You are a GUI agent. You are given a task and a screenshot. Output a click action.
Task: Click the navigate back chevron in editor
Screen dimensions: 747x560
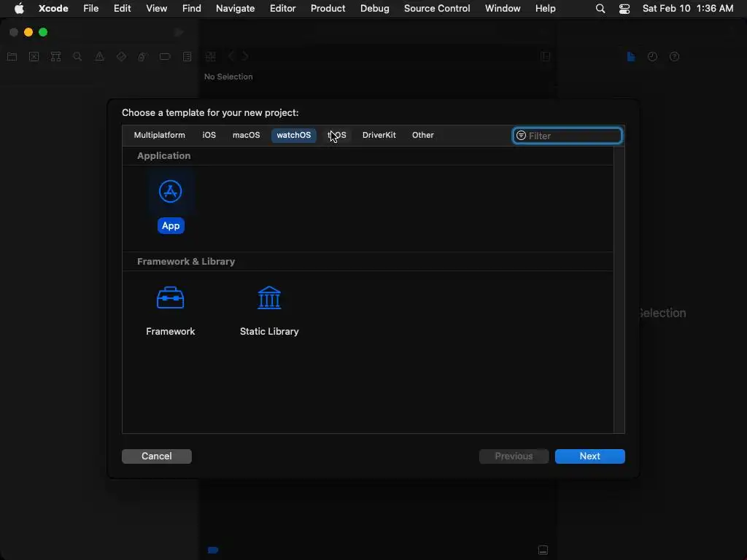click(231, 57)
